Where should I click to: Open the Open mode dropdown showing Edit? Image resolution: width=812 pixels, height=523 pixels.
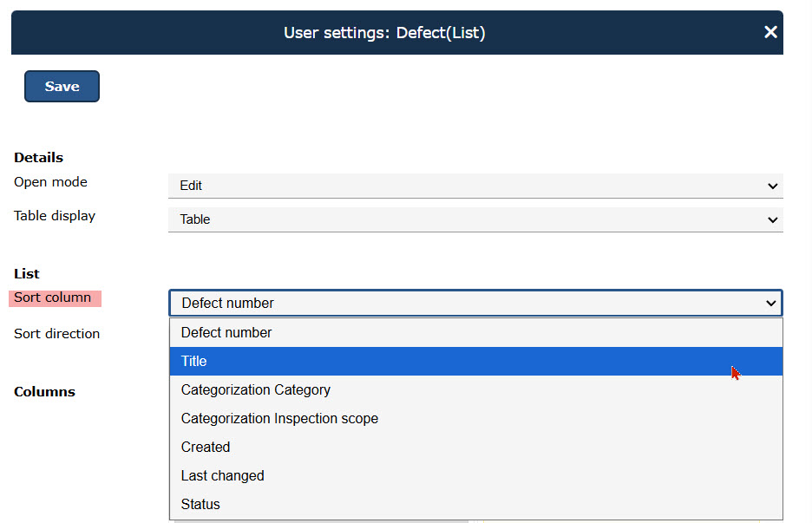[475, 186]
